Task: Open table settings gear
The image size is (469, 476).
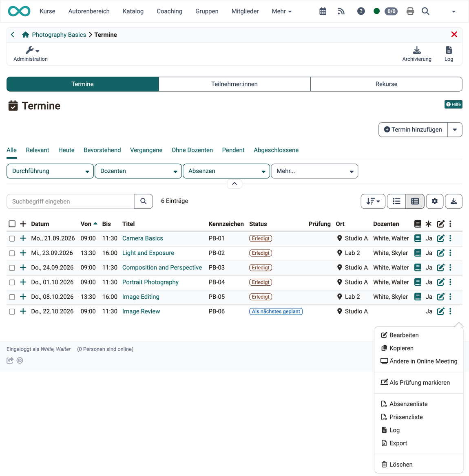Action: click(435, 201)
